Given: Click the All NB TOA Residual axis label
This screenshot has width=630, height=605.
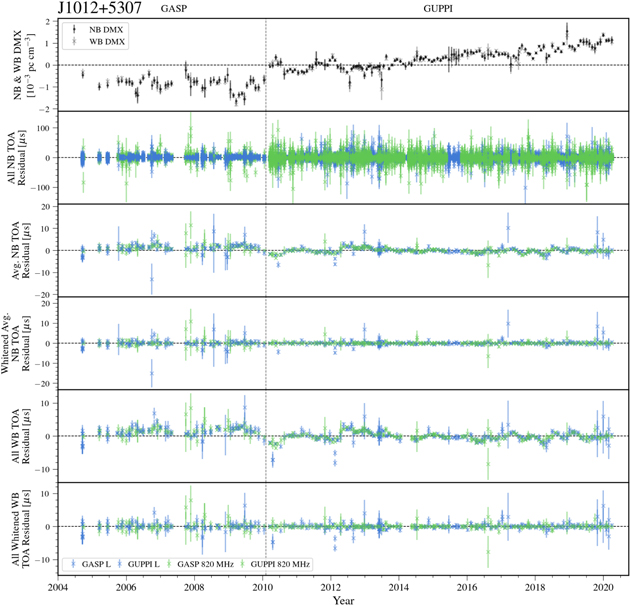Looking at the screenshot, I should (24, 157).
